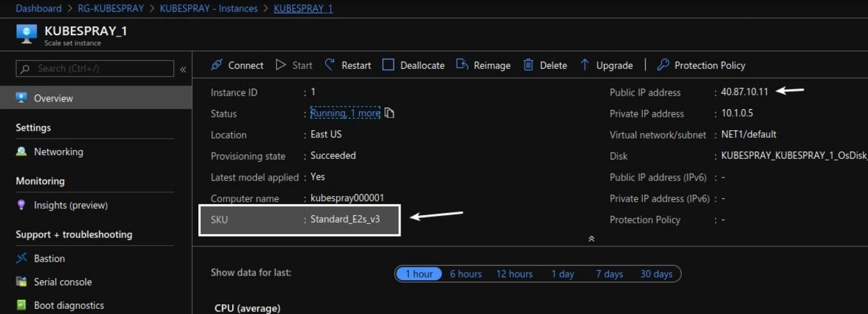Viewport: 868px width, 314px height.
Task: Click the 'Latest model applied' Yes value
Action: [318, 177]
